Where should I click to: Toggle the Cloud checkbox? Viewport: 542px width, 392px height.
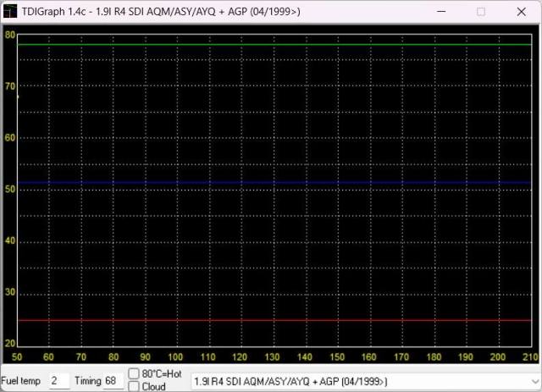point(134,386)
